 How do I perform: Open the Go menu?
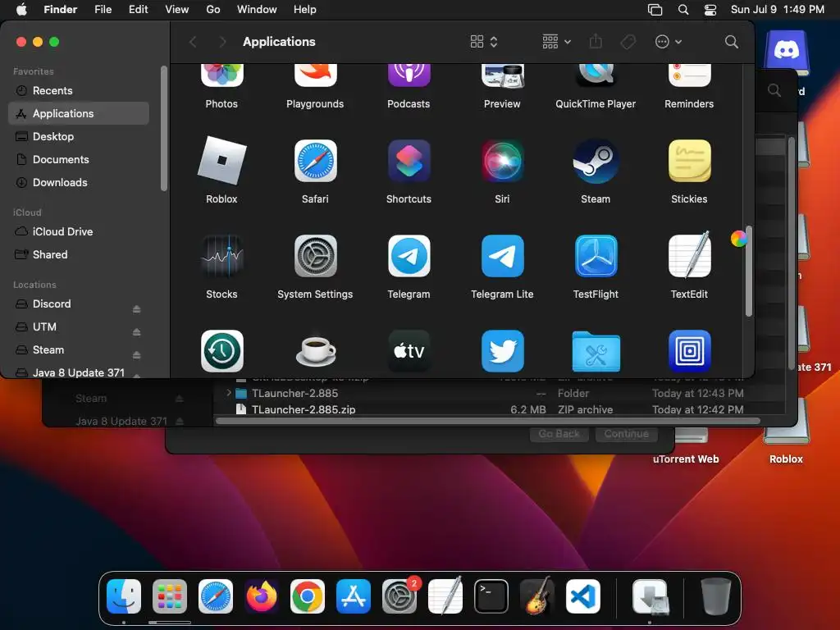point(213,9)
